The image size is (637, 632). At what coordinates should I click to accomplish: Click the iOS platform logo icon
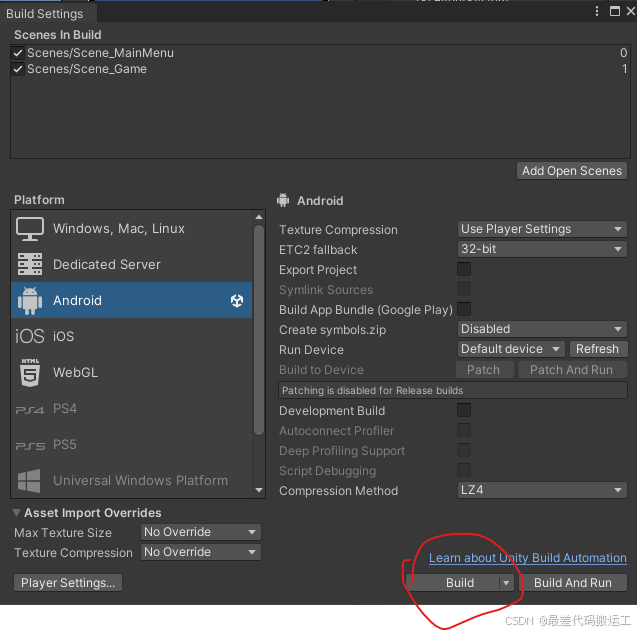[30, 336]
